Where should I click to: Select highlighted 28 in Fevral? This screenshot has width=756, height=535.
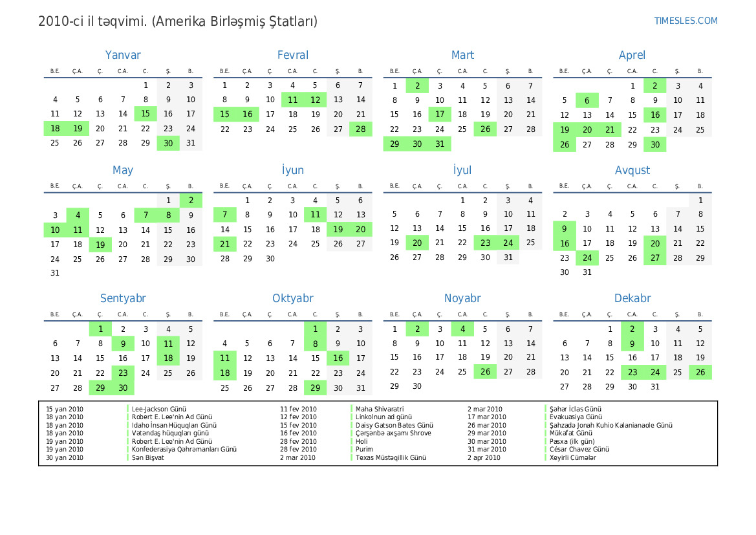(x=360, y=129)
